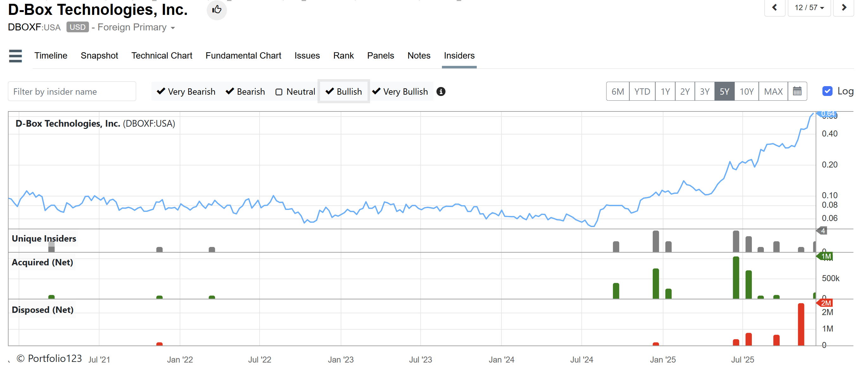Click the sentiment filter info icon
The width and height of the screenshot is (868, 373).
(441, 92)
